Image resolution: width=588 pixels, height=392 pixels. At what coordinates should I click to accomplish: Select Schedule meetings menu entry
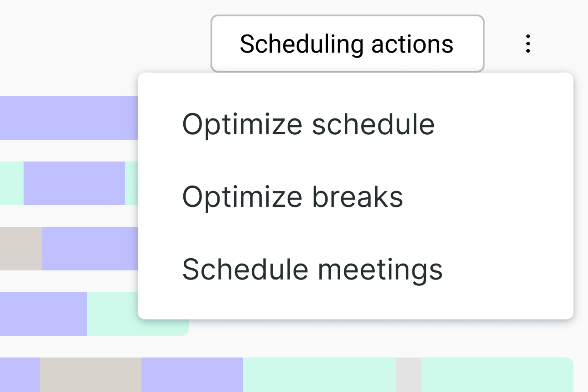[x=312, y=269]
